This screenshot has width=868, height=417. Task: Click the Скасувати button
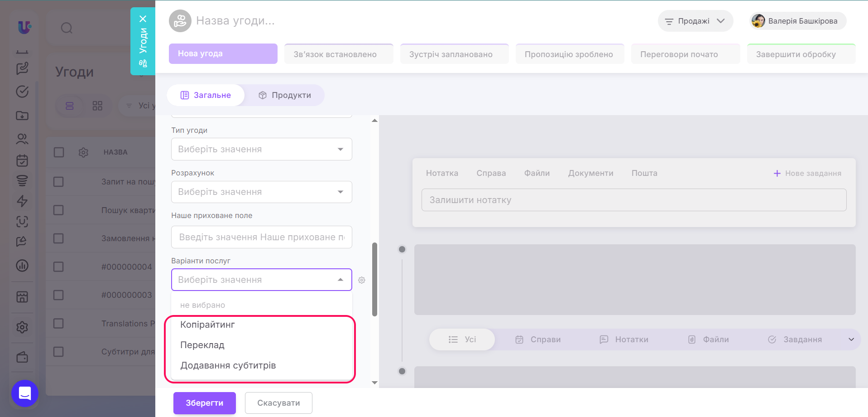(x=278, y=403)
